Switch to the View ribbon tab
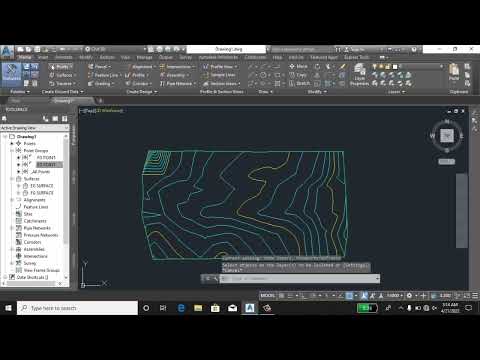 (x=125, y=57)
